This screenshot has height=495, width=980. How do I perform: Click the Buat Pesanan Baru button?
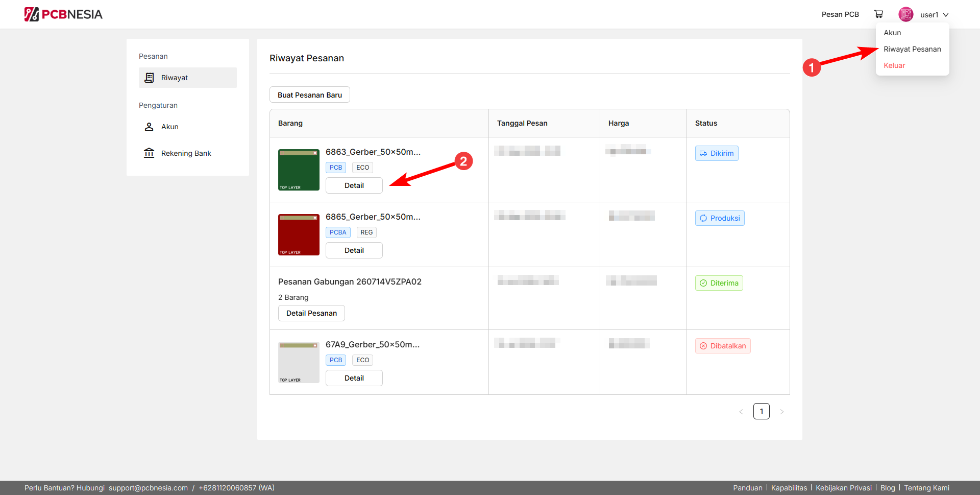click(310, 95)
